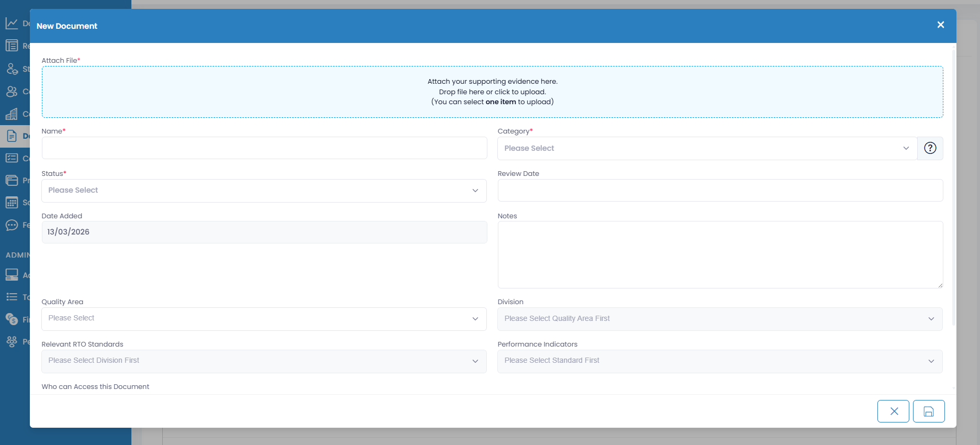Viewport: 980px width, 445px height.
Task: Close the New Document dialog
Action: (940, 25)
